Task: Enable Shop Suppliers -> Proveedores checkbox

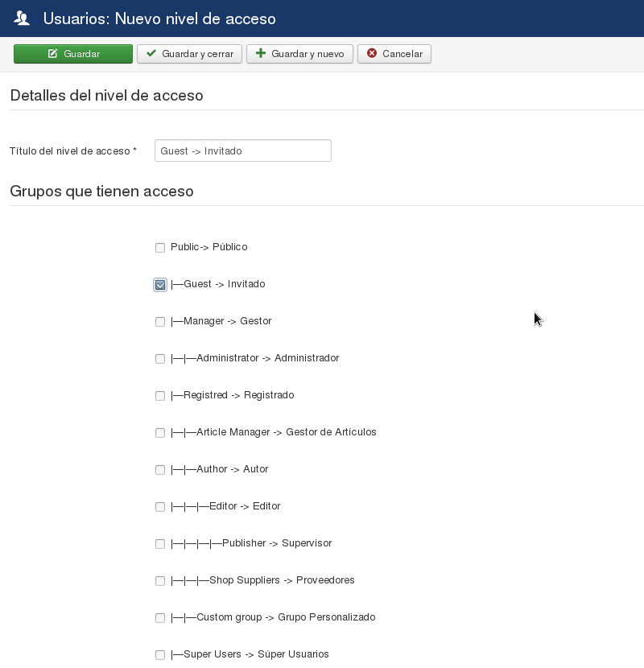Action: coord(160,581)
